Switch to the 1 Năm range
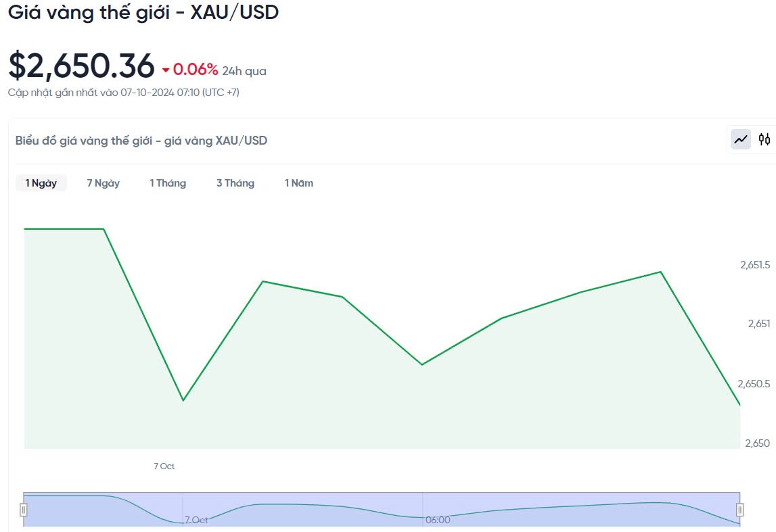 [x=299, y=183]
